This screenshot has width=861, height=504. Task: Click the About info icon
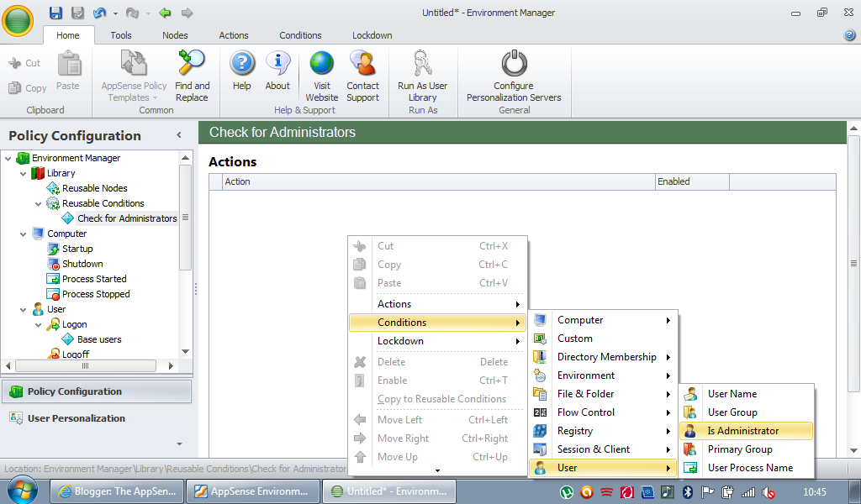click(x=277, y=66)
